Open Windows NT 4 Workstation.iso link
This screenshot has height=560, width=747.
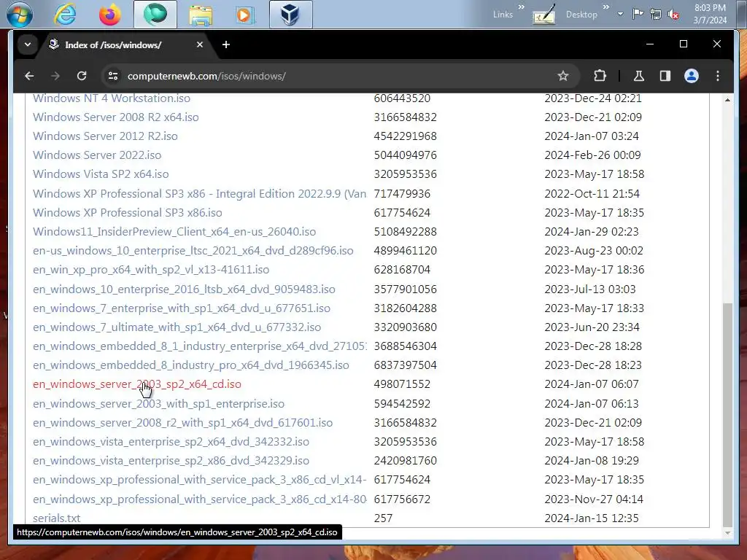(x=112, y=98)
